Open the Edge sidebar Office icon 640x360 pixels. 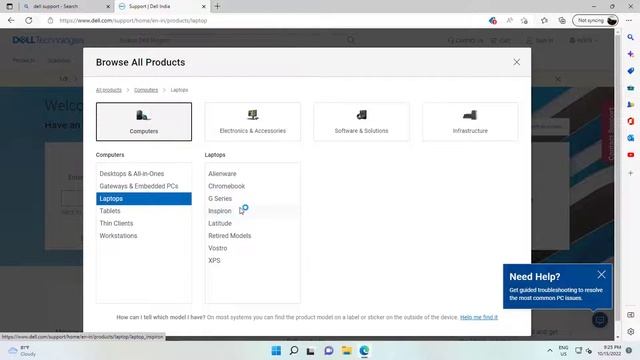631,121
